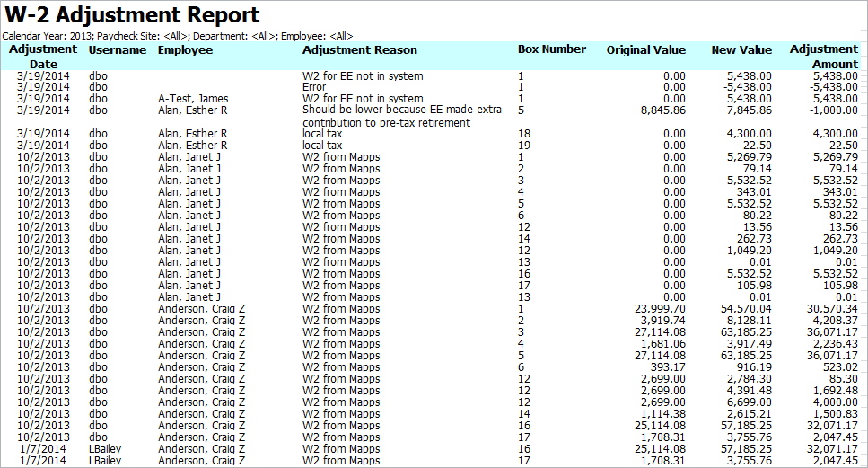868x468 pixels.
Task: Click the original value 393.17
Action: 668,366
